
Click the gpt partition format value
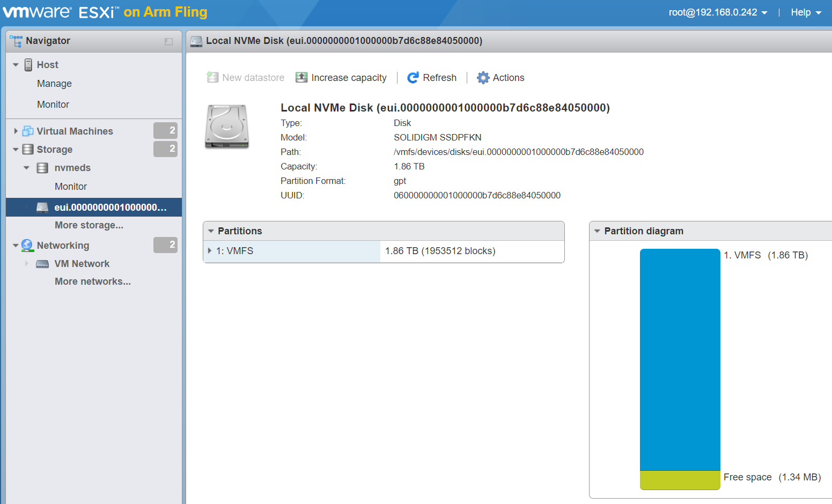click(400, 181)
